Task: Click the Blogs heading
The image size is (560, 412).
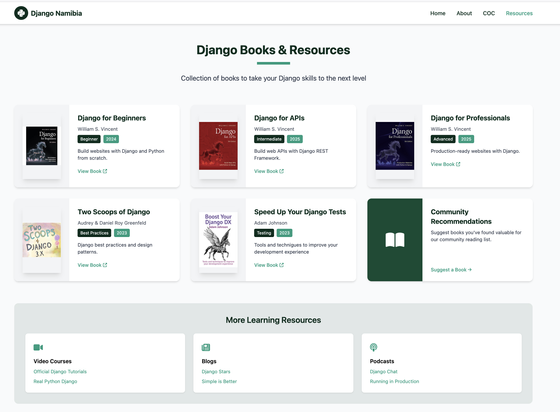Action: [209, 361]
